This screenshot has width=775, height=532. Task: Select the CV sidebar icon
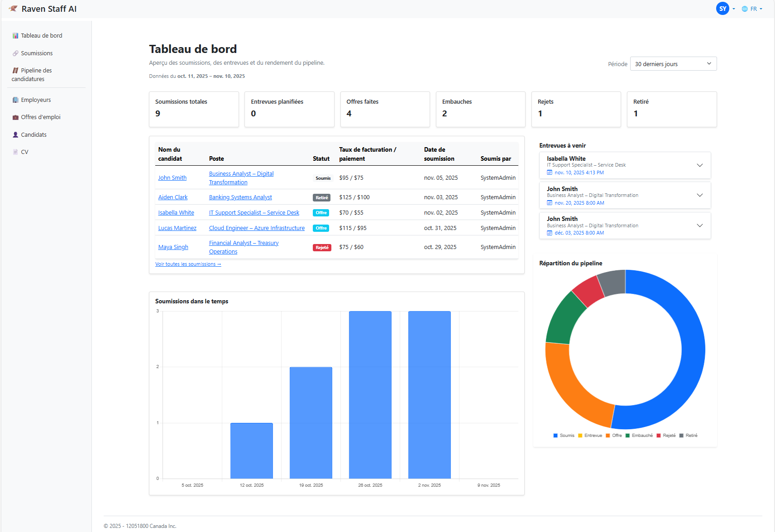pos(15,152)
